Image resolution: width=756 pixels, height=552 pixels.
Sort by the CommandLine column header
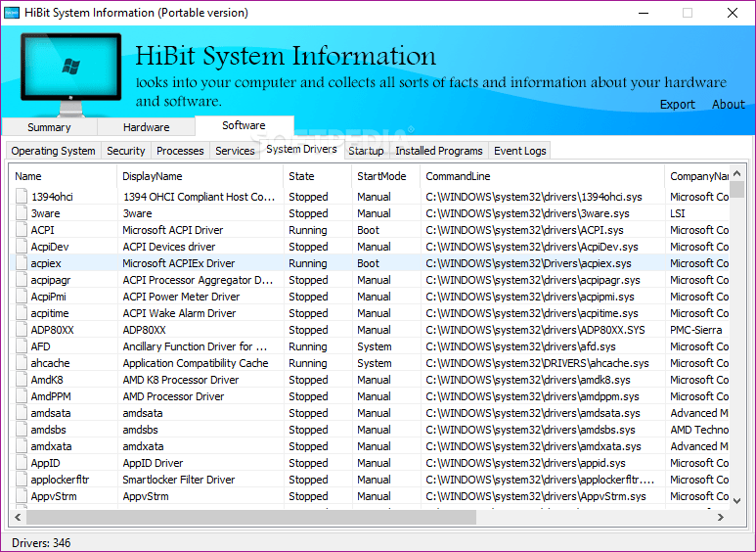[543, 176]
